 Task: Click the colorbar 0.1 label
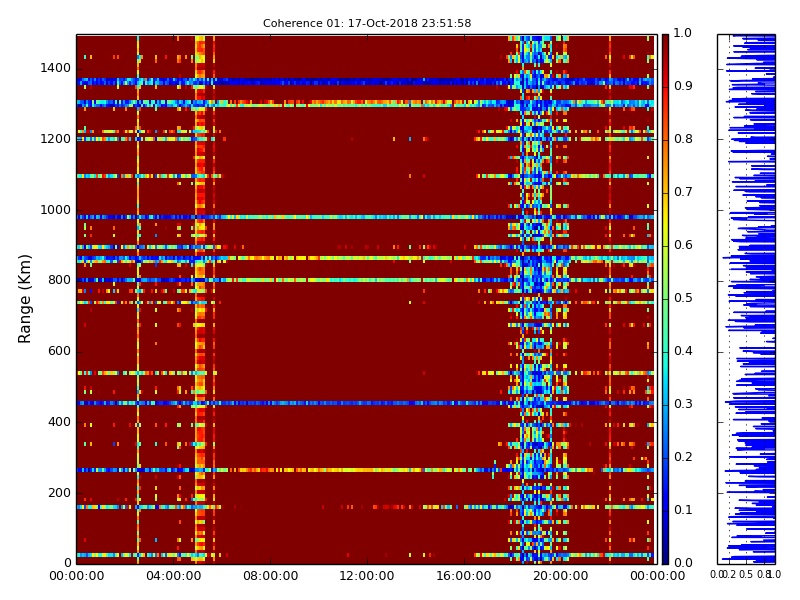point(683,510)
